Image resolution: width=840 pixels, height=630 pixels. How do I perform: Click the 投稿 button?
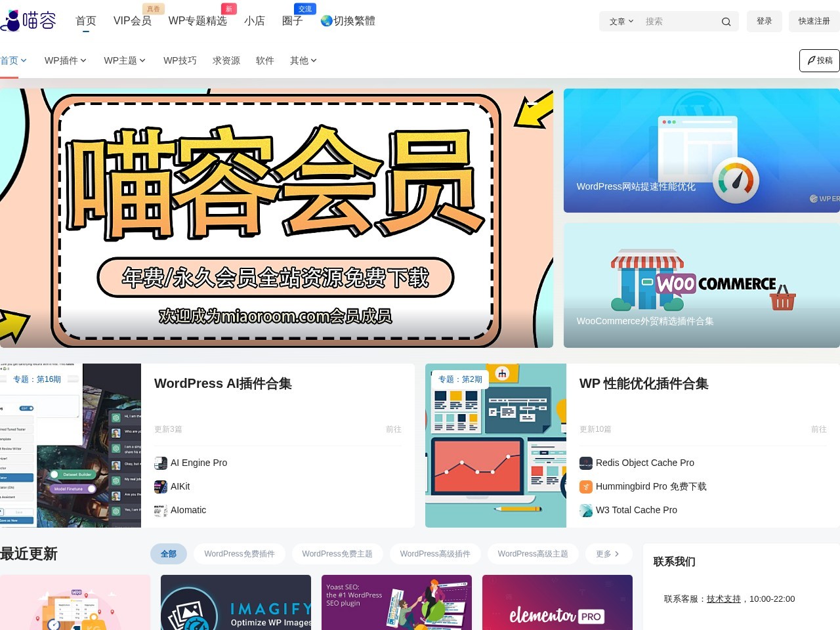(820, 60)
